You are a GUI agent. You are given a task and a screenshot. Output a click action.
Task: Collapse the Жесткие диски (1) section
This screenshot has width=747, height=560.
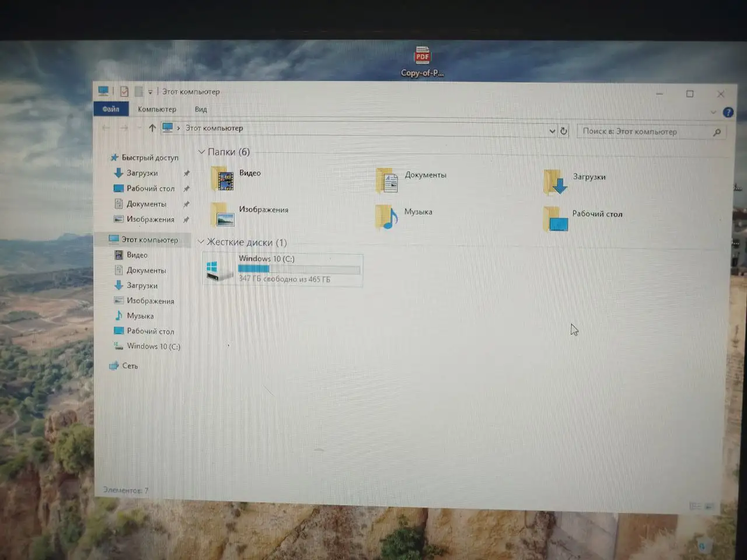pyautogui.click(x=201, y=242)
